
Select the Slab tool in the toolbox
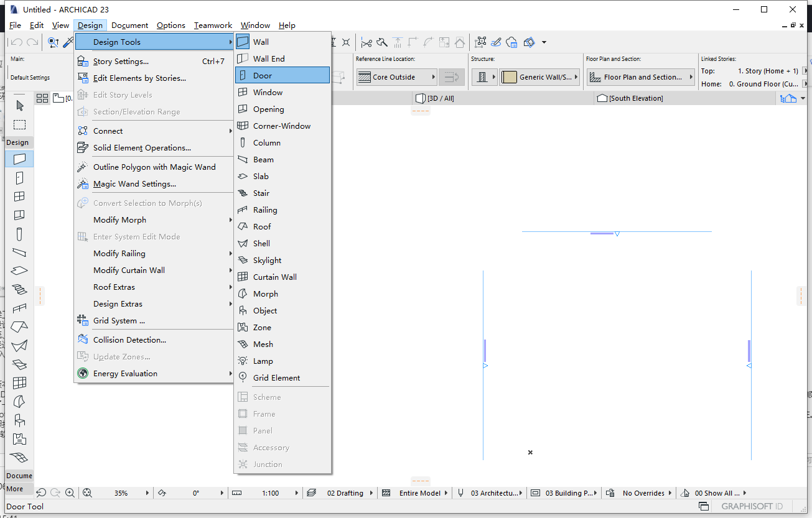click(x=19, y=271)
